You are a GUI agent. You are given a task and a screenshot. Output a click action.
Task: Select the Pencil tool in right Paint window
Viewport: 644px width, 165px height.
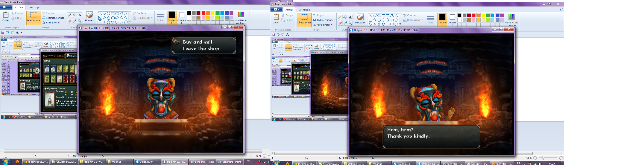pos(340,17)
